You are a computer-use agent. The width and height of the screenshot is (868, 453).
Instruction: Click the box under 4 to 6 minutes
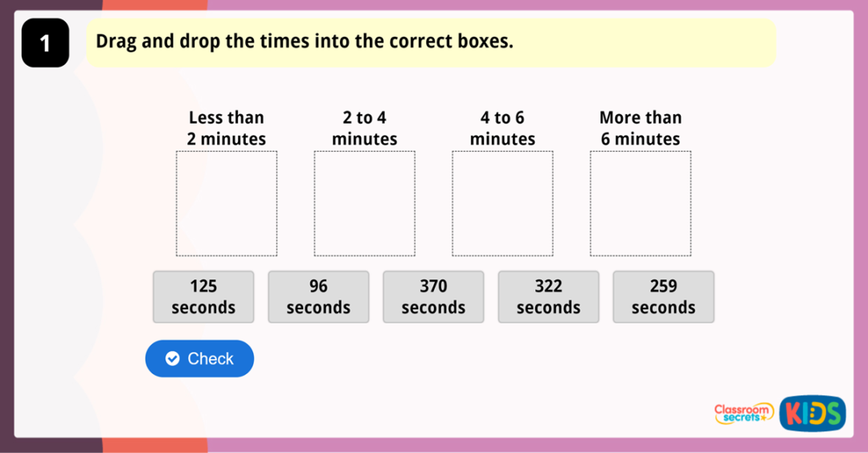click(502, 203)
